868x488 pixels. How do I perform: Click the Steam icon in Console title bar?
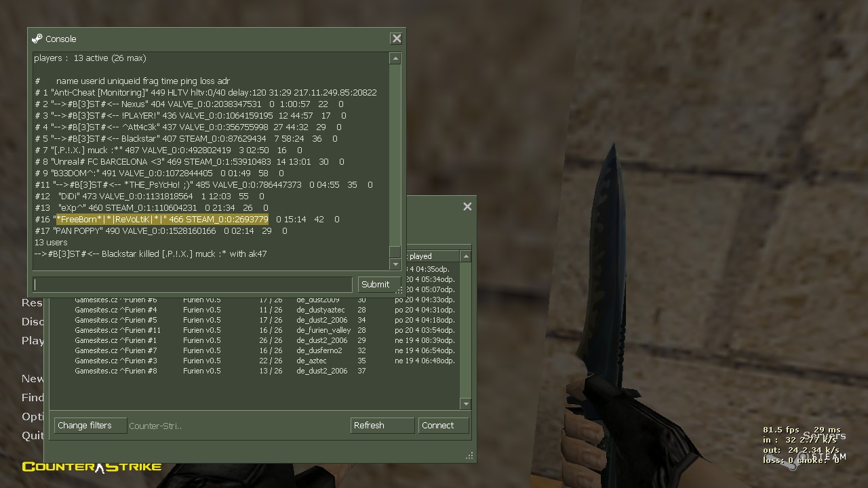tap(37, 39)
